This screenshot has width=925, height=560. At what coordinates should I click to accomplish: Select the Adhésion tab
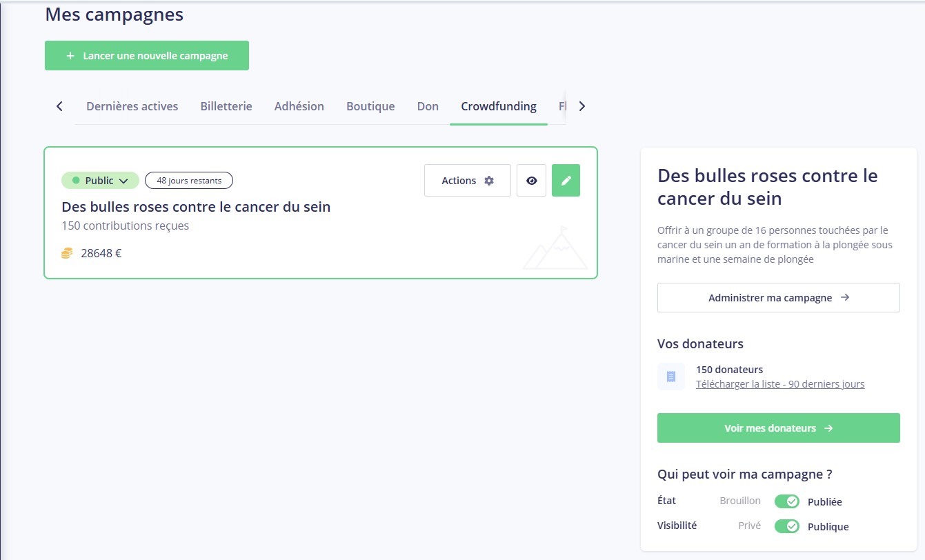[299, 106]
